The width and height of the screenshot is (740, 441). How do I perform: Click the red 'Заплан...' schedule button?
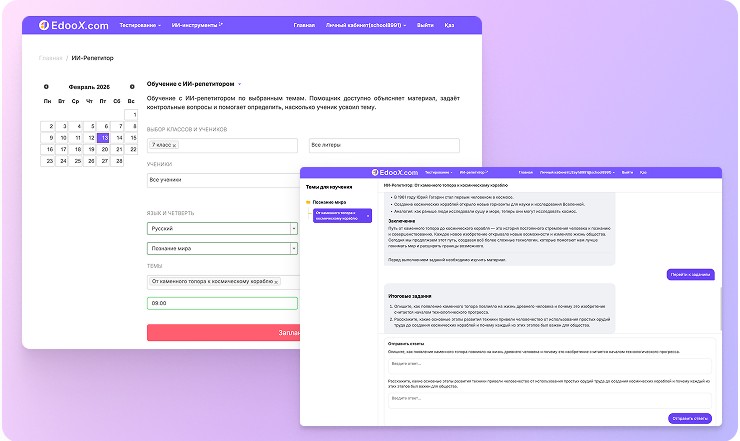click(223, 332)
